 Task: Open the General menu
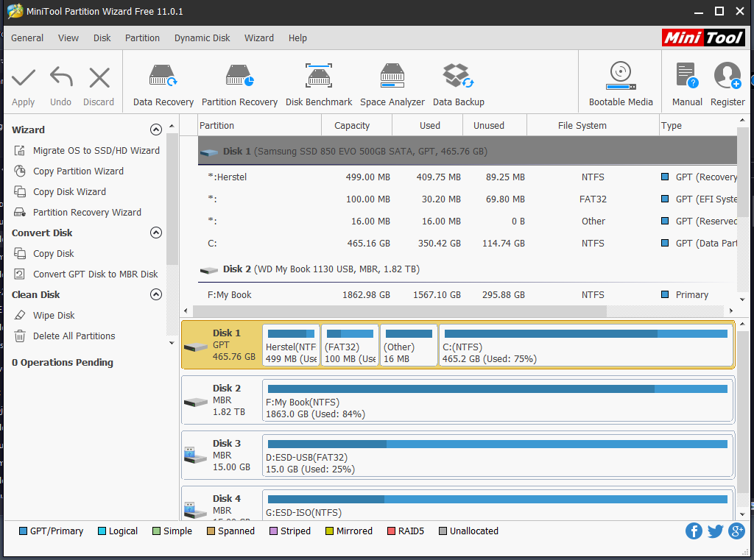(27, 38)
